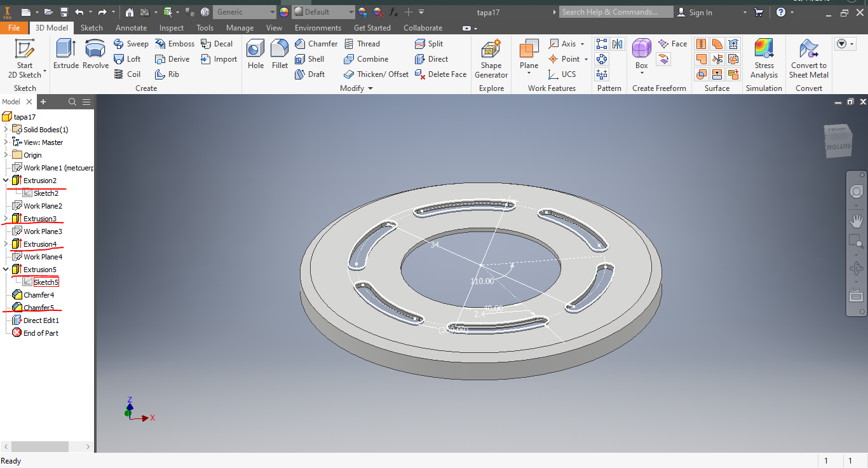Select the Split tool
The width and height of the screenshot is (868, 468).
[429, 44]
